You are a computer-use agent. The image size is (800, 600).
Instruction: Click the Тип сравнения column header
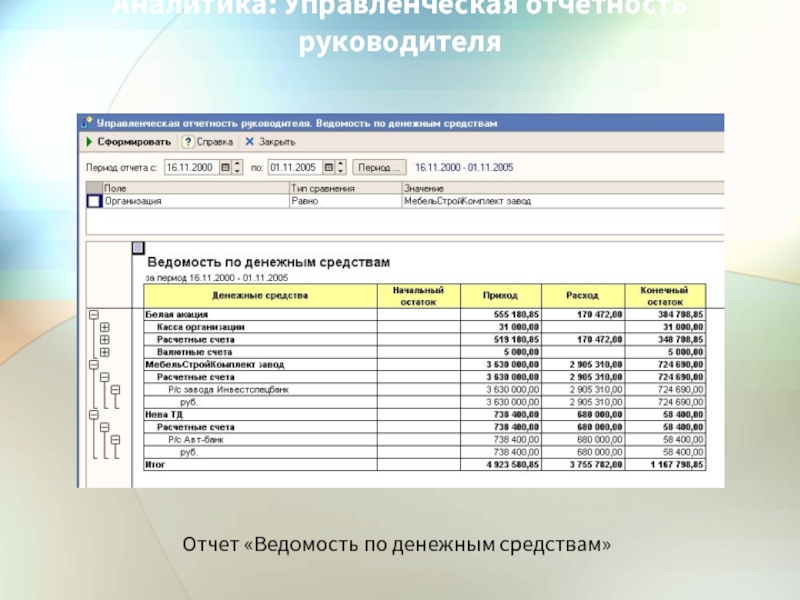pyautogui.click(x=346, y=188)
